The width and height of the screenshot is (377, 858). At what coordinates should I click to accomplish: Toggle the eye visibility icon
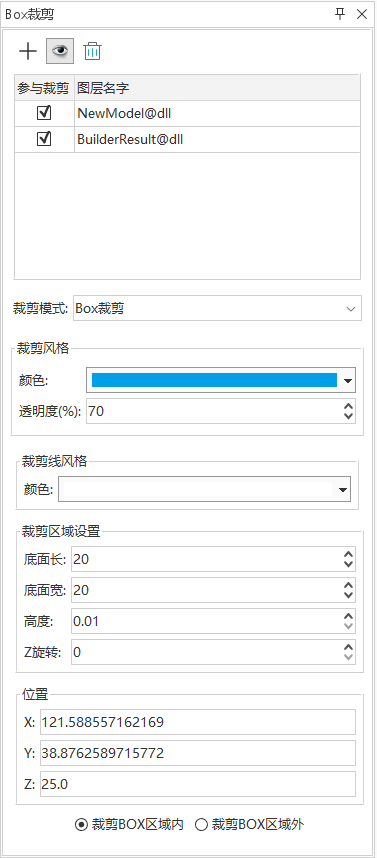60,51
